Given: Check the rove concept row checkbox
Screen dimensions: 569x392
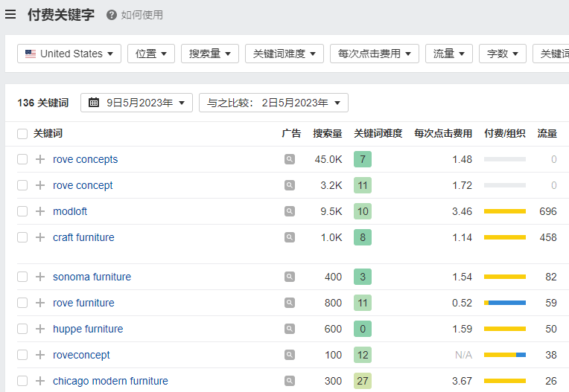Looking at the screenshot, I should 22,185.
